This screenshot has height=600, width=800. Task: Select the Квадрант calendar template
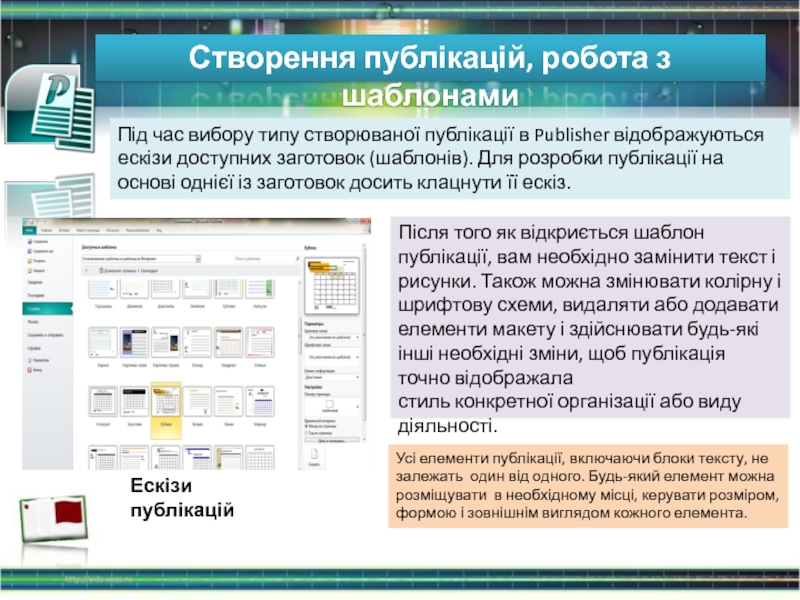(229, 342)
